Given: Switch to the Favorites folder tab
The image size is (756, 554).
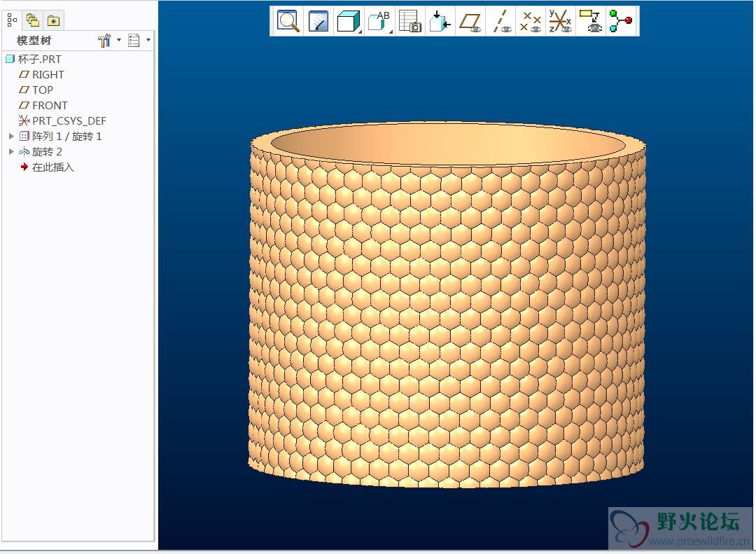Looking at the screenshot, I should coord(53,20).
